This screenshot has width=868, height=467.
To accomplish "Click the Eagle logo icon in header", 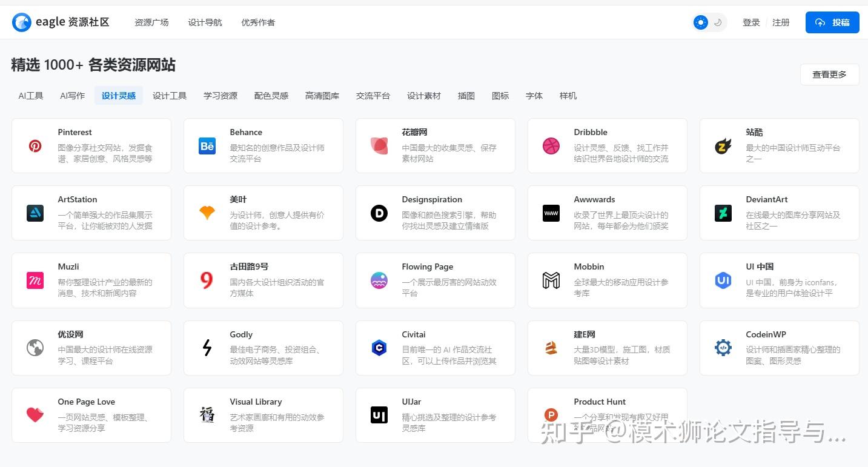I will [x=22, y=22].
